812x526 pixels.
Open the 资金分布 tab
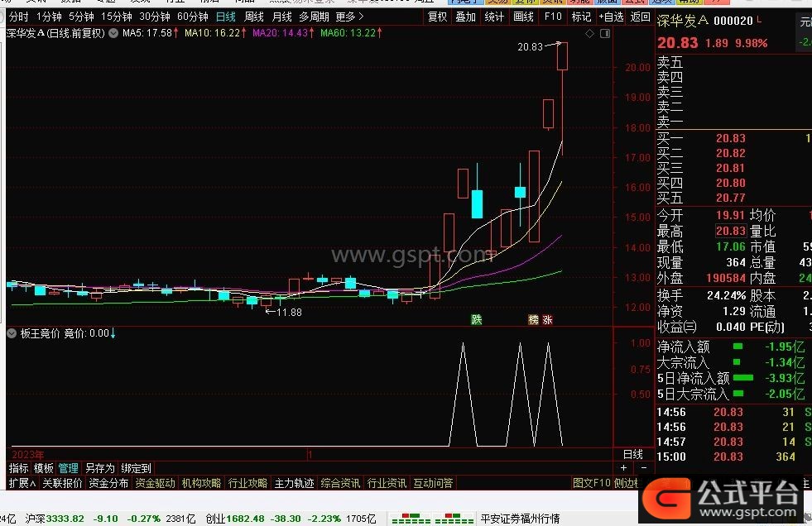pos(108,483)
